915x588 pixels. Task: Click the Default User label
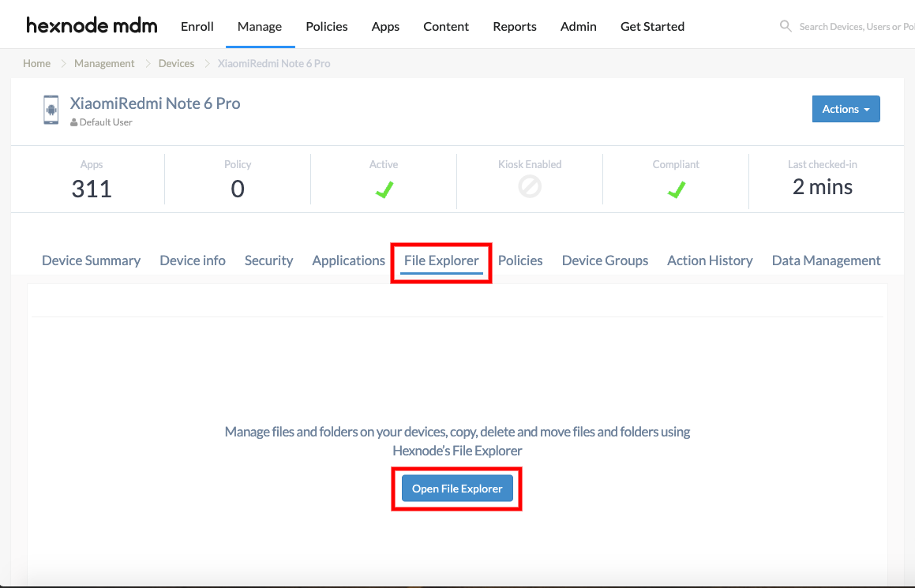(x=106, y=122)
